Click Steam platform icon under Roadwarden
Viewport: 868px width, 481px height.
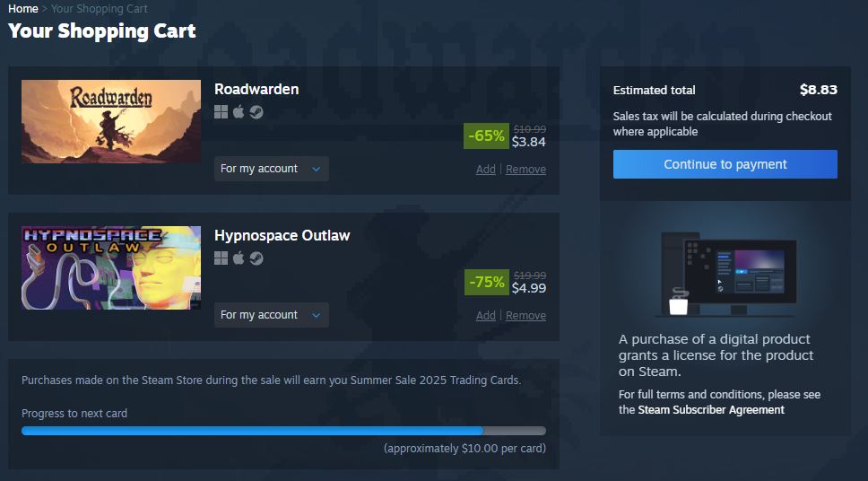256,112
